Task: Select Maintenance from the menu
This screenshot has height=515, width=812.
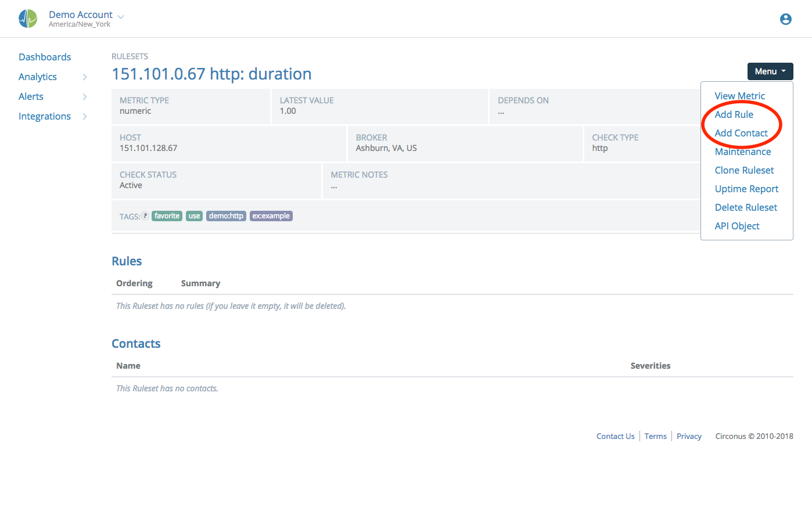Action: (x=743, y=152)
